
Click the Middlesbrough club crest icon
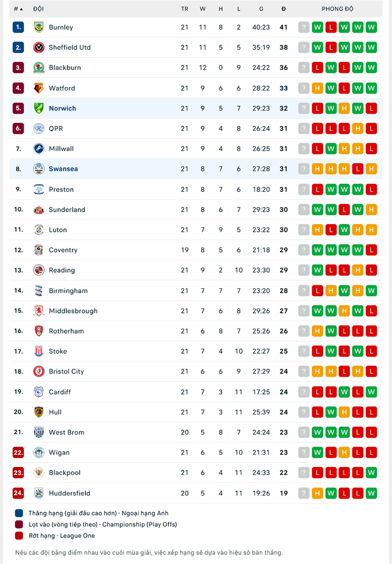click(x=39, y=310)
